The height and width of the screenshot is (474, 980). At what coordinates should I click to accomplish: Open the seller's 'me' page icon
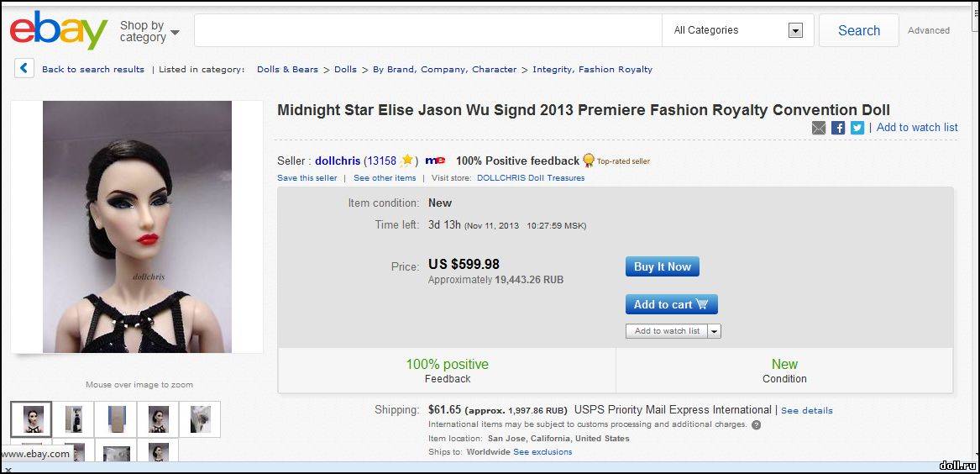point(435,161)
